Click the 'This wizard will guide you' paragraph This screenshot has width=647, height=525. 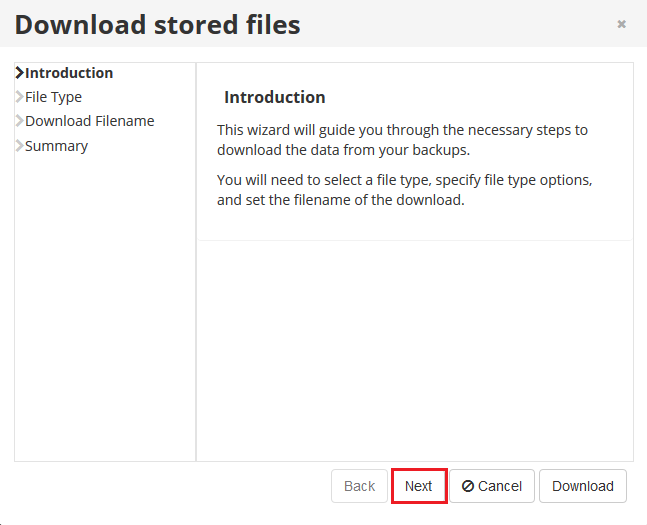[402, 140]
